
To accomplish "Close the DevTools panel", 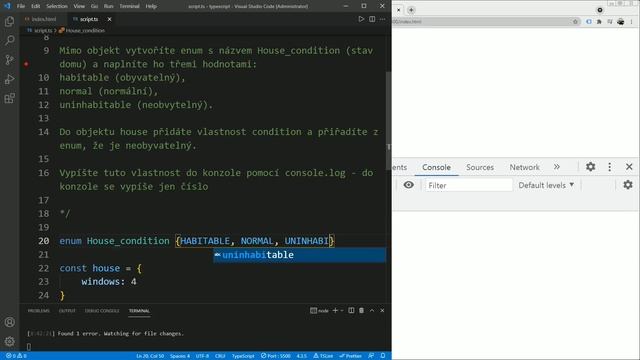I will coord(629,167).
